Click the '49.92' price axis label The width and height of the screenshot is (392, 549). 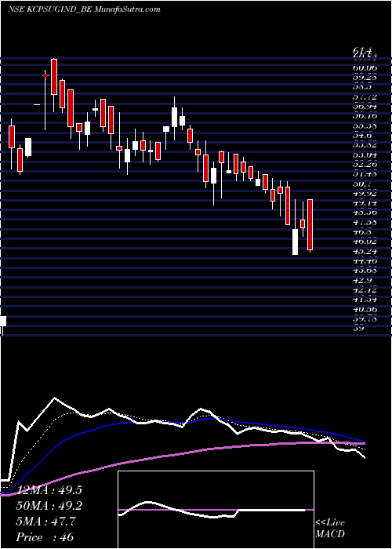(364, 193)
